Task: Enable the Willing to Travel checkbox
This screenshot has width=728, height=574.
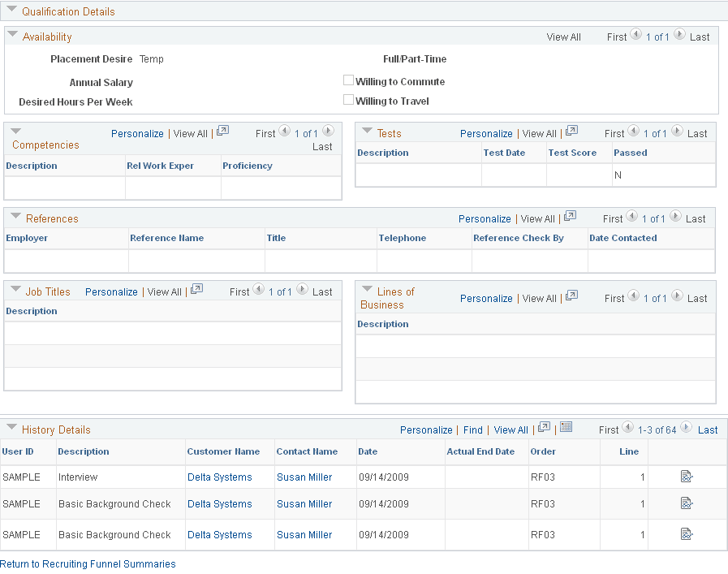Action: [348, 101]
